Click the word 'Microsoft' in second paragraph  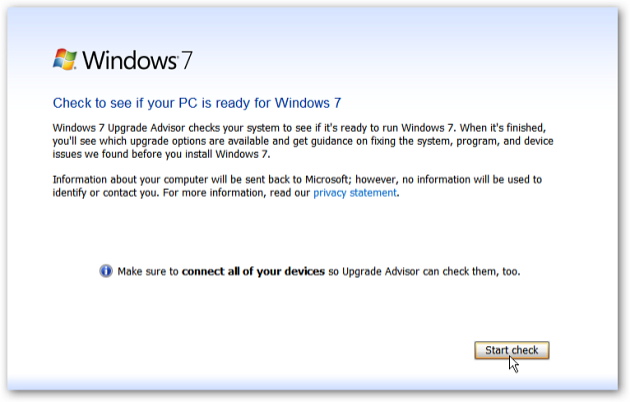327,180
